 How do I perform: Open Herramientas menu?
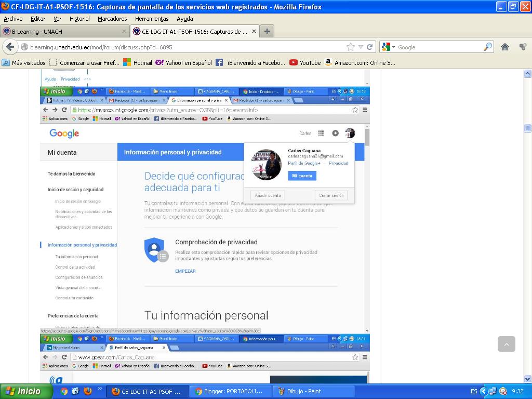[152, 19]
